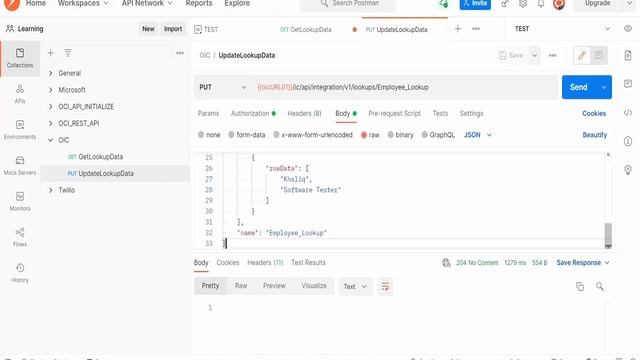Click the pencil edit mode icon
This screenshot has height=360, width=640.
[x=582, y=55]
